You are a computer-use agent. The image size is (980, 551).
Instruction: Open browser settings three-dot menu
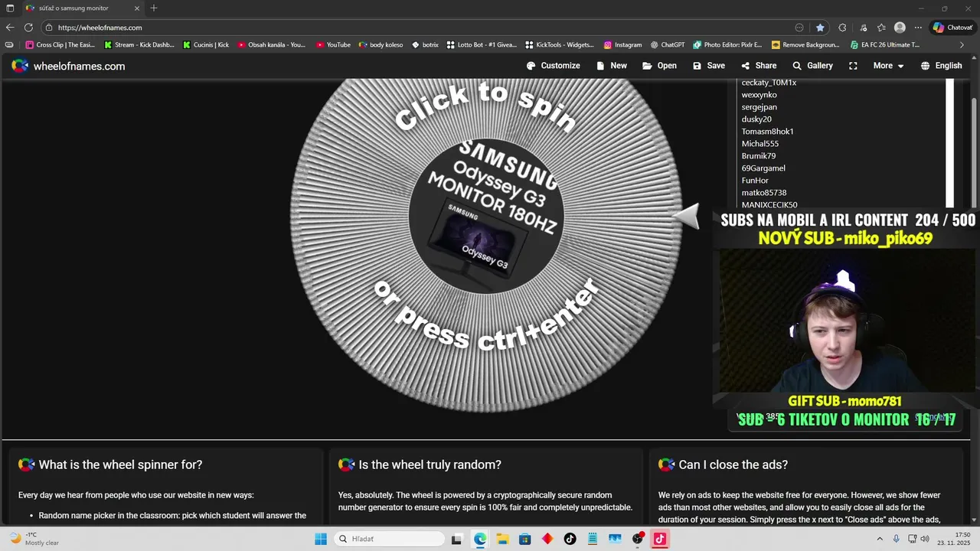click(x=918, y=28)
